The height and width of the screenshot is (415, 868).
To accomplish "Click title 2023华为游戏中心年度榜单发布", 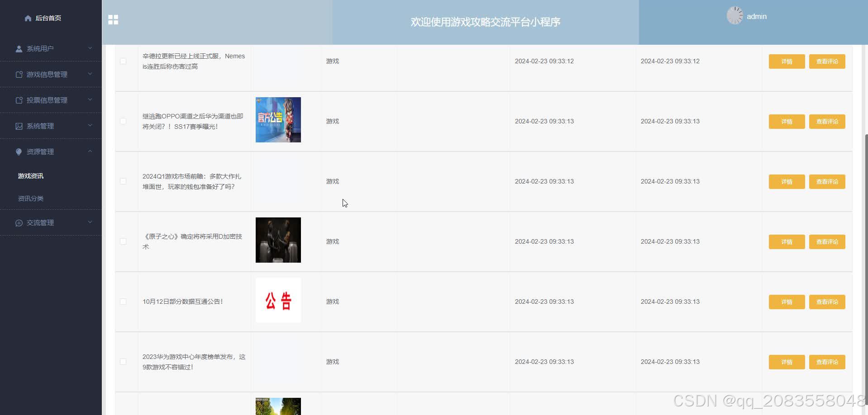I will pyautogui.click(x=194, y=362).
